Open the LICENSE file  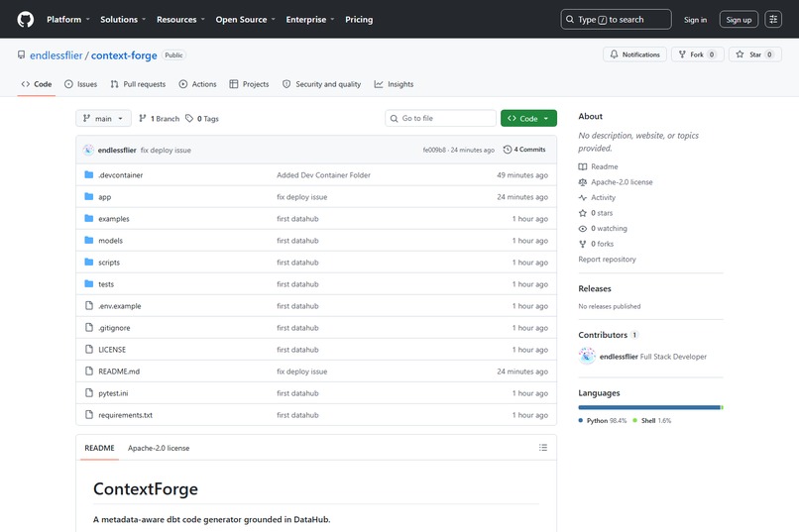tap(112, 350)
